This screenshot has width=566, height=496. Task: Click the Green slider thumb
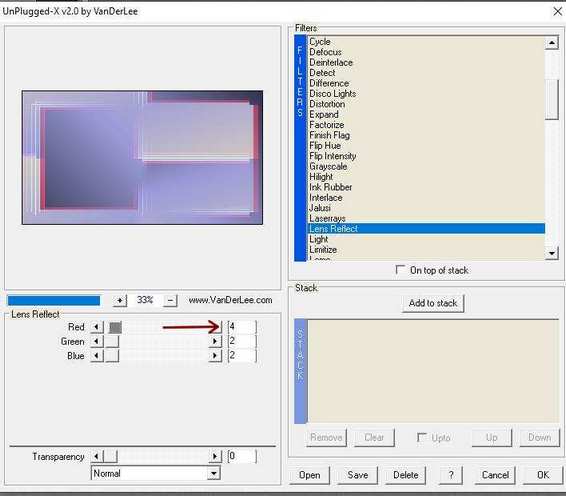pyautogui.click(x=112, y=341)
